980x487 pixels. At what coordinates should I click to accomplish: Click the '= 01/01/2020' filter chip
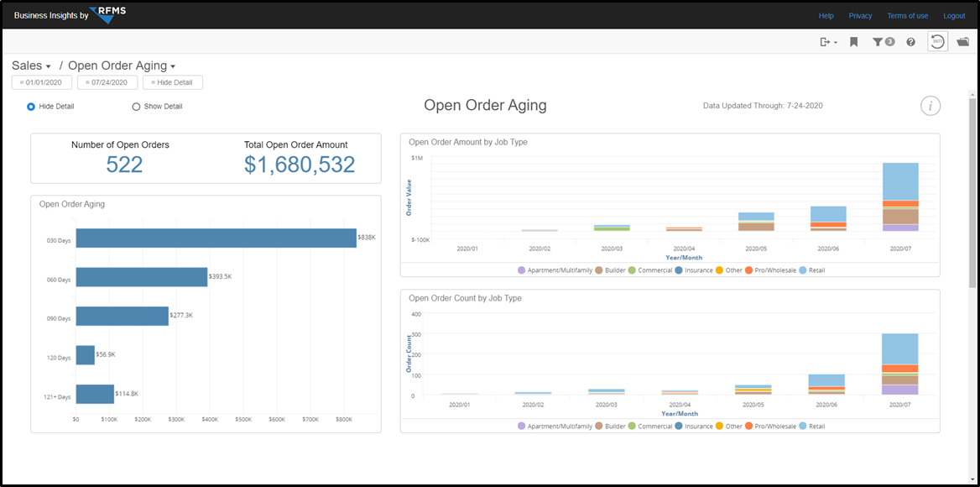(x=42, y=82)
